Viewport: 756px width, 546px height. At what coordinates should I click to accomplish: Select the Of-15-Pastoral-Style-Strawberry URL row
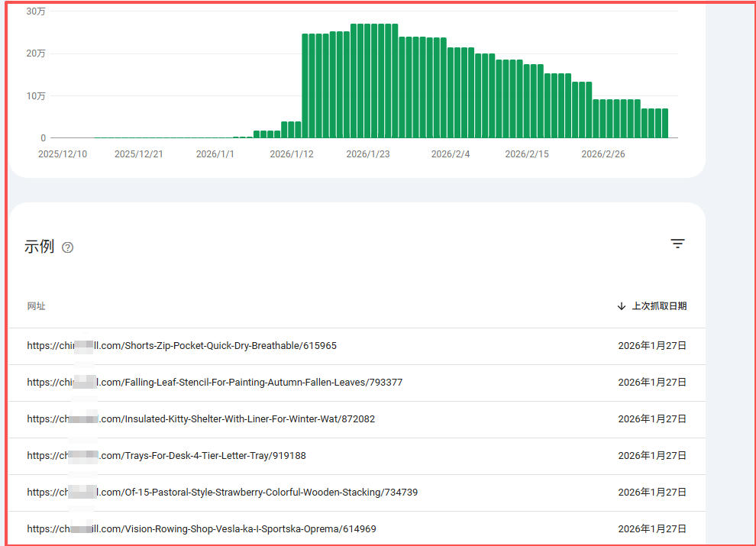click(x=357, y=493)
